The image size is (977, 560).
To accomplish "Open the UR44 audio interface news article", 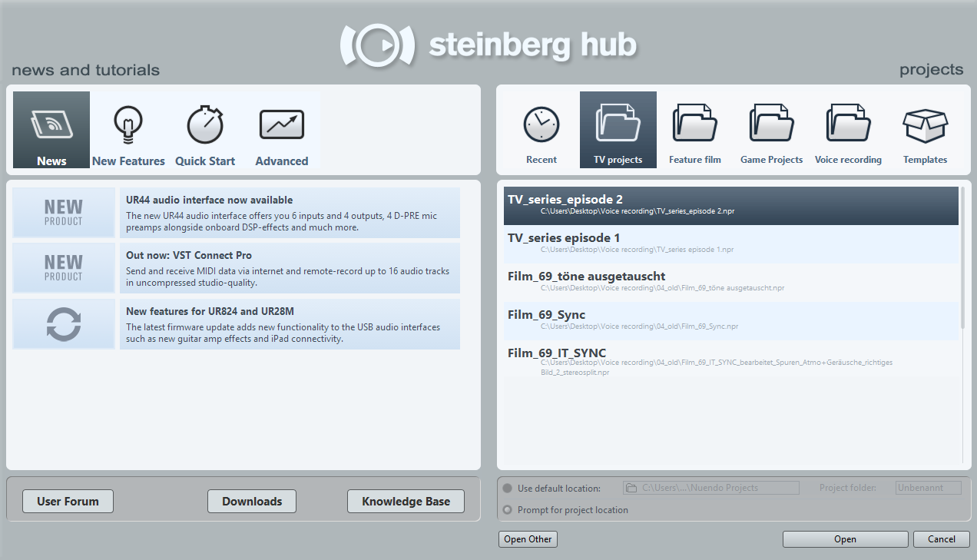I will [x=290, y=213].
